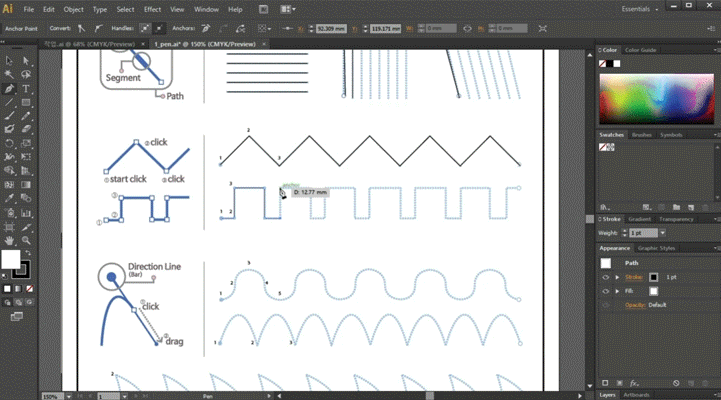
Task: Pick a color from the spectrum
Action: (657, 99)
